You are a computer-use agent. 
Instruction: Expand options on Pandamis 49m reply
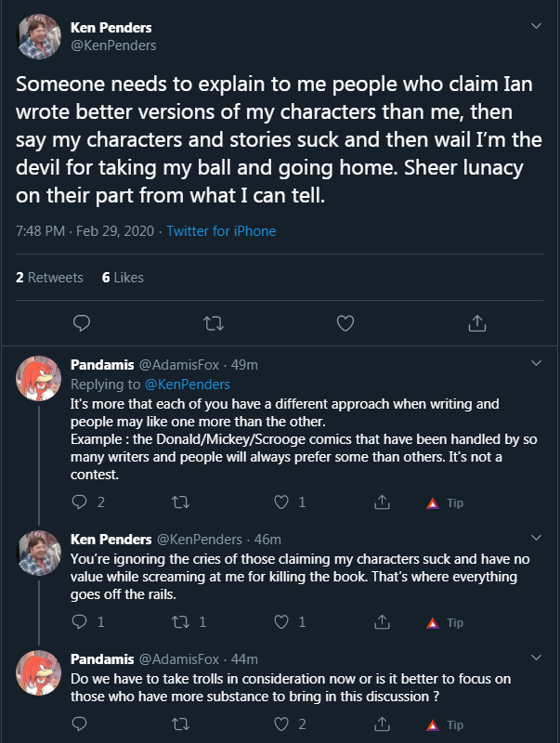pyautogui.click(x=536, y=363)
